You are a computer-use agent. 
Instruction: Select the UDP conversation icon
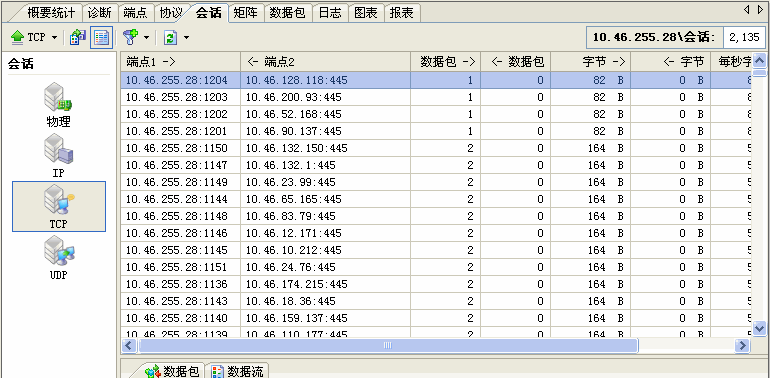coord(58,258)
